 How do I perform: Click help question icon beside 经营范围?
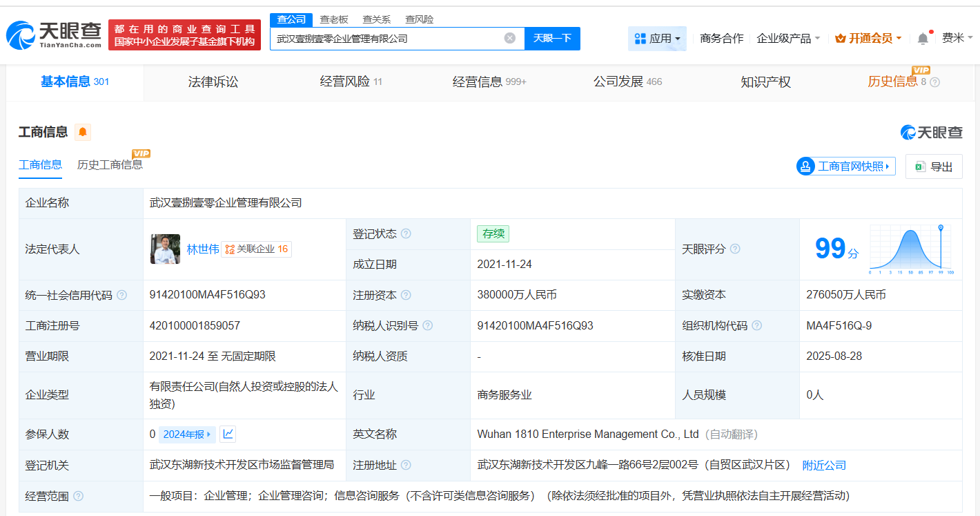pyautogui.click(x=77, y=495)
